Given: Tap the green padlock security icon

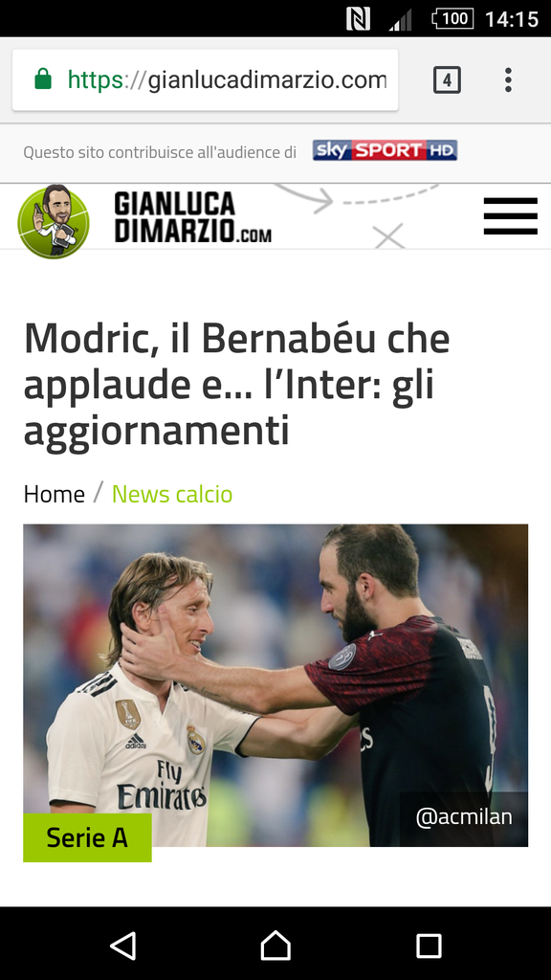Looking at the screenshot, I should coord(43,79).
